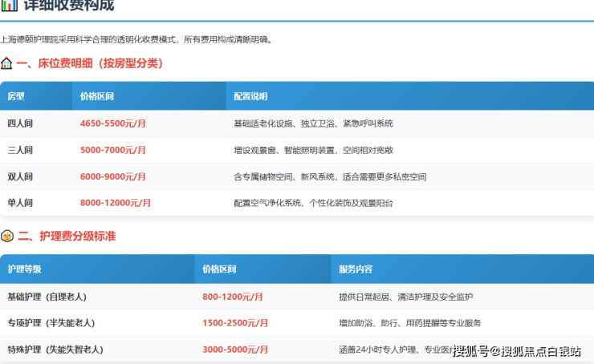
Task: Click the intro paragraph about 上海德颐护理院
Action: pyautogui.click(x=136, y=38)
